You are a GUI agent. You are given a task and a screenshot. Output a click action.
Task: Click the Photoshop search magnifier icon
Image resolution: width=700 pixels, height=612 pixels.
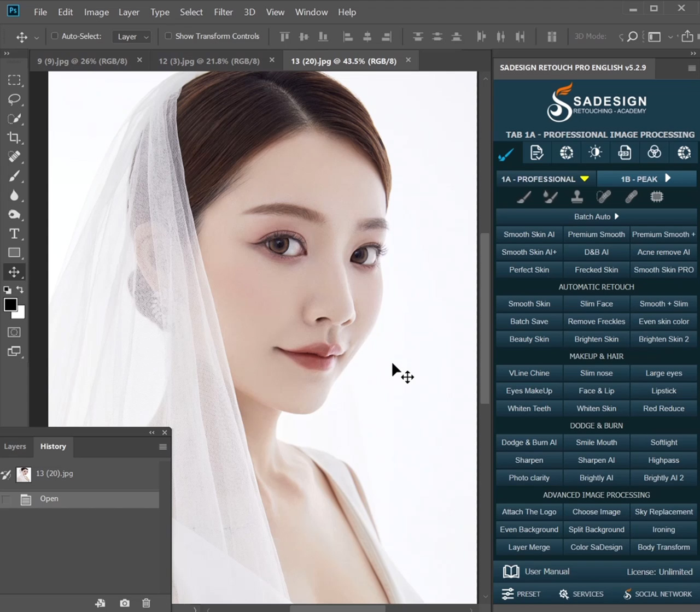(x=632, y=37)
